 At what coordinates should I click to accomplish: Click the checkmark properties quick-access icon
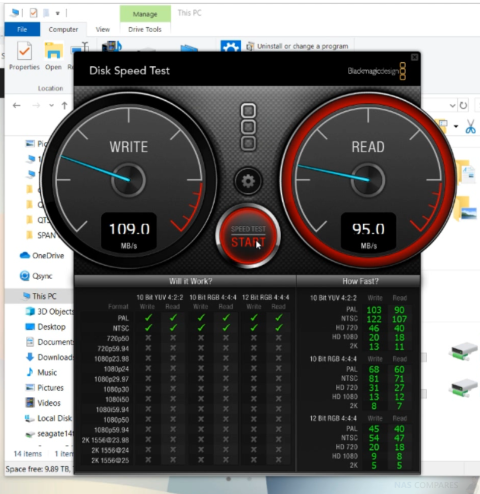point(33,13)
